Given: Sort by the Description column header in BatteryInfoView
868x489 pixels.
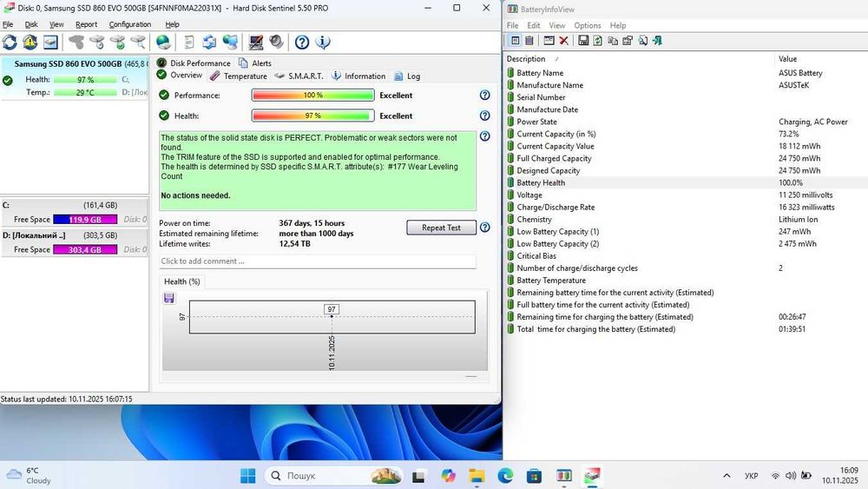Looking at the screenshot, I should [640, 59].
